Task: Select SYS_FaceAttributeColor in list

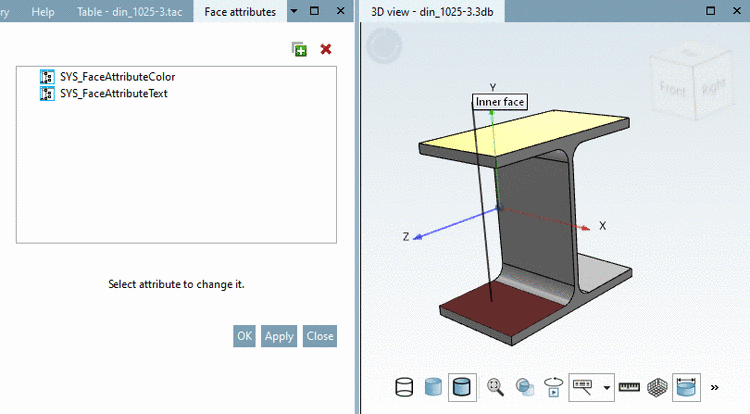Action: pyautogui.click(x=118, y=77)
